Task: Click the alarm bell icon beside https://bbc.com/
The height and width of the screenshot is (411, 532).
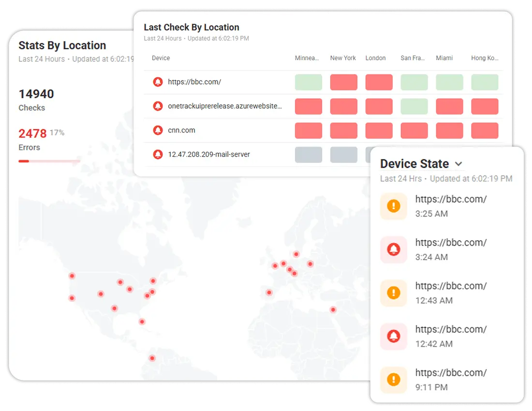Action: 158,82
